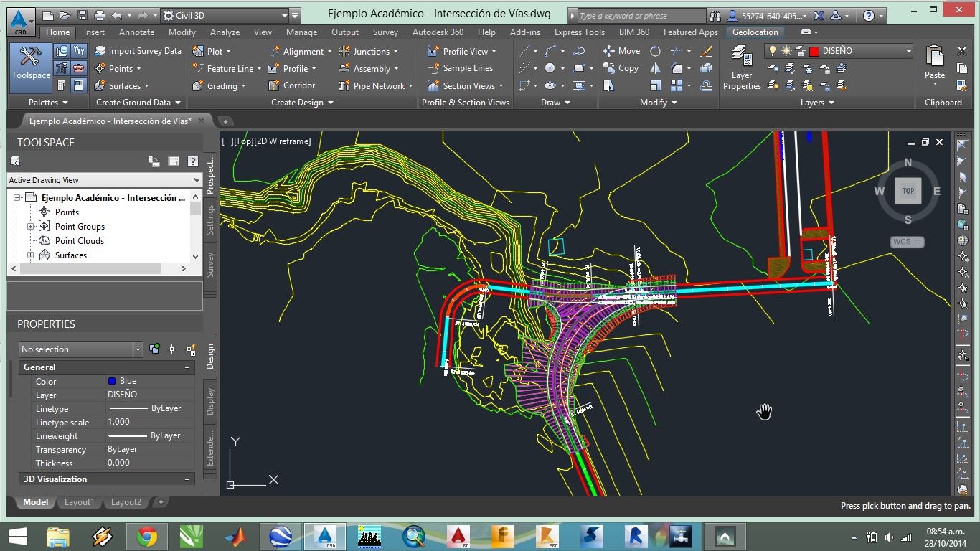The image size is (980, 551).
Task: Expand the Point Groups tree node
Action: click(31, 227)
